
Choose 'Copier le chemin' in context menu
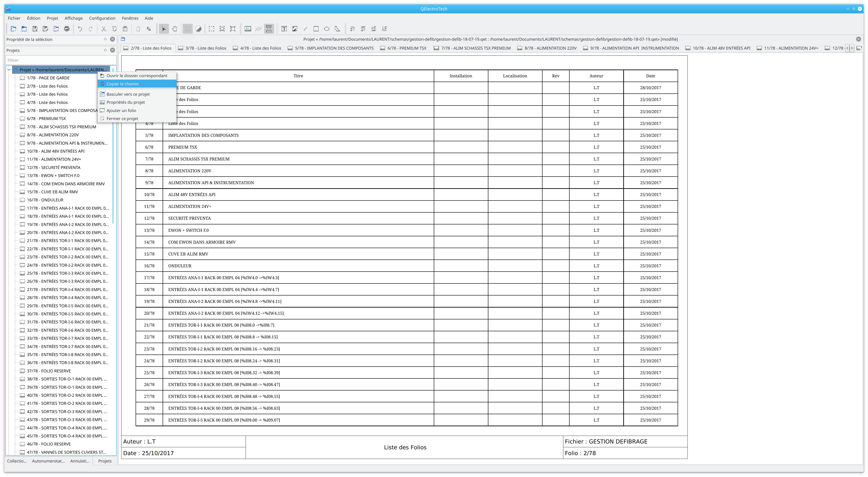123,84
